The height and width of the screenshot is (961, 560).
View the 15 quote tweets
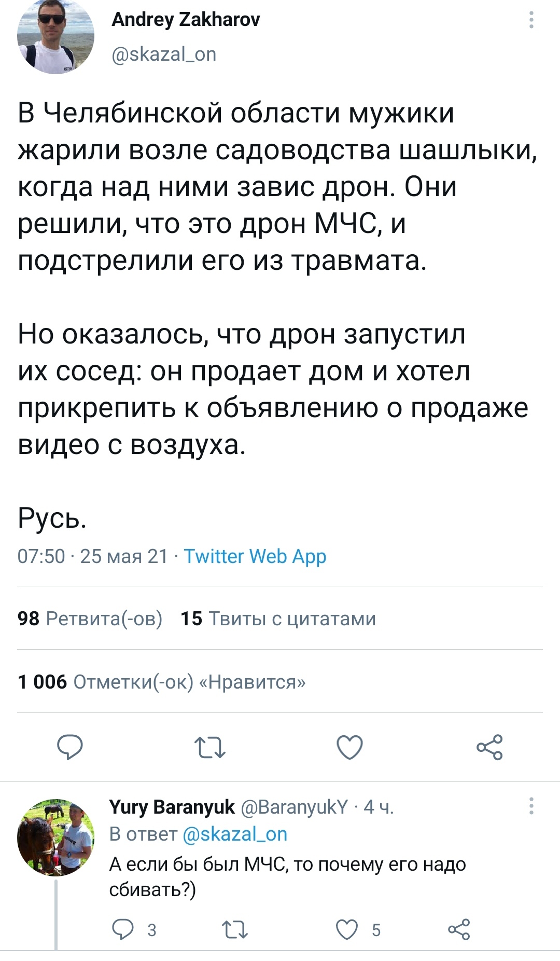pyautogui.click(x=278, y=619)
